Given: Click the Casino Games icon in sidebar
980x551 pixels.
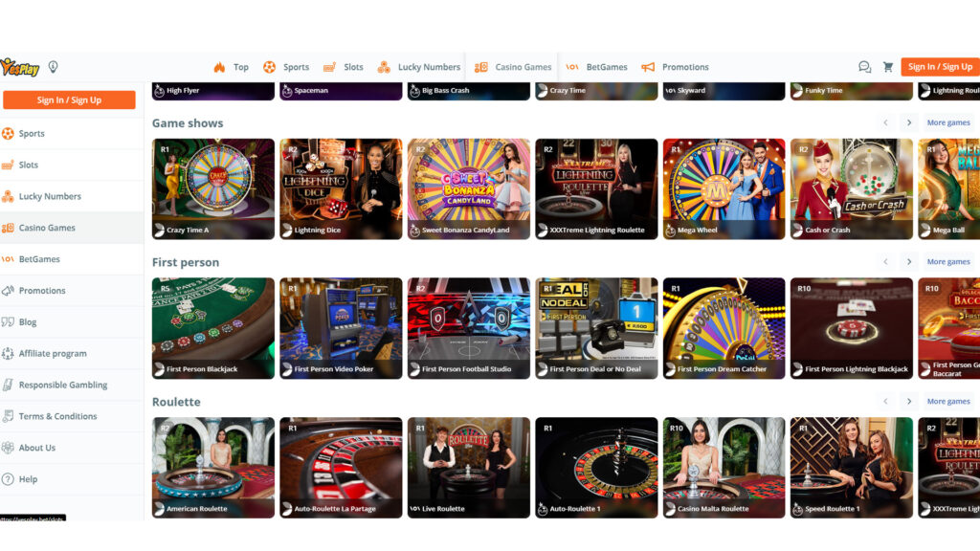Looking at the screenshot, I should 8,228.
